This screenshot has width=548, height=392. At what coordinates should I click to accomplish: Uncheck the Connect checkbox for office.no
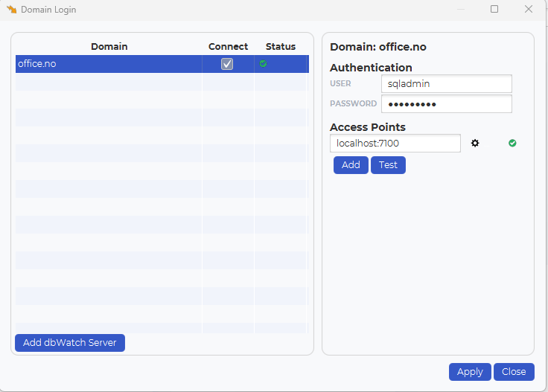pyautogui.click(x=227, y=64)
